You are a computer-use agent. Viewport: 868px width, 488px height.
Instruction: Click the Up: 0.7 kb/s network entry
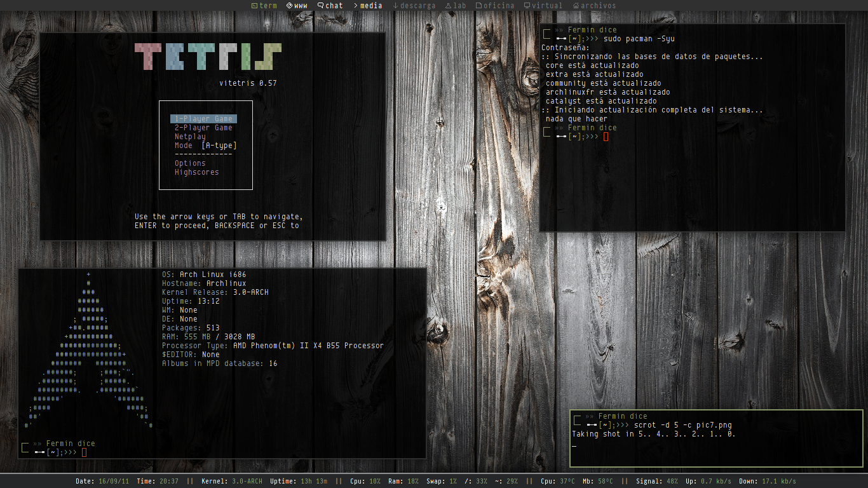(708, 481)
